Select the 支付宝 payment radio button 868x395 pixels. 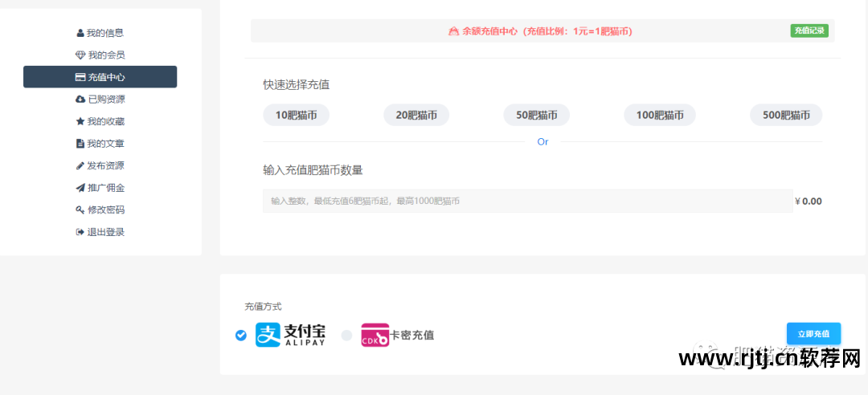(241, 335)
